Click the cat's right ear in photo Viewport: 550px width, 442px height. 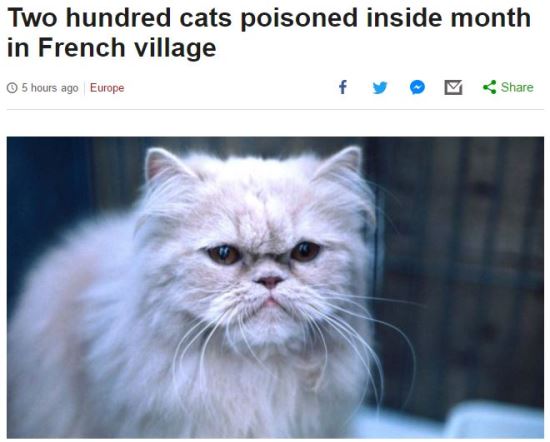[340, 163]
